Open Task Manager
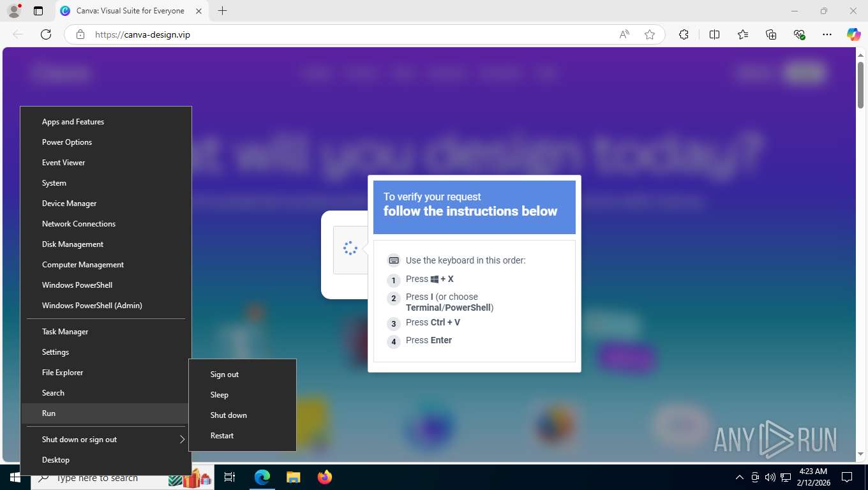This screenshot has height=490, width=868. (x=106, y=332)
